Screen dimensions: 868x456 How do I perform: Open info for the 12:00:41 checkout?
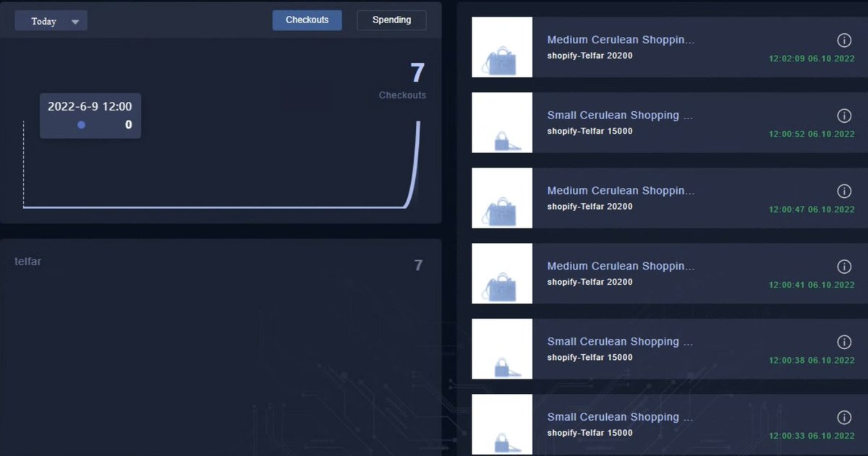click(843, 267)
